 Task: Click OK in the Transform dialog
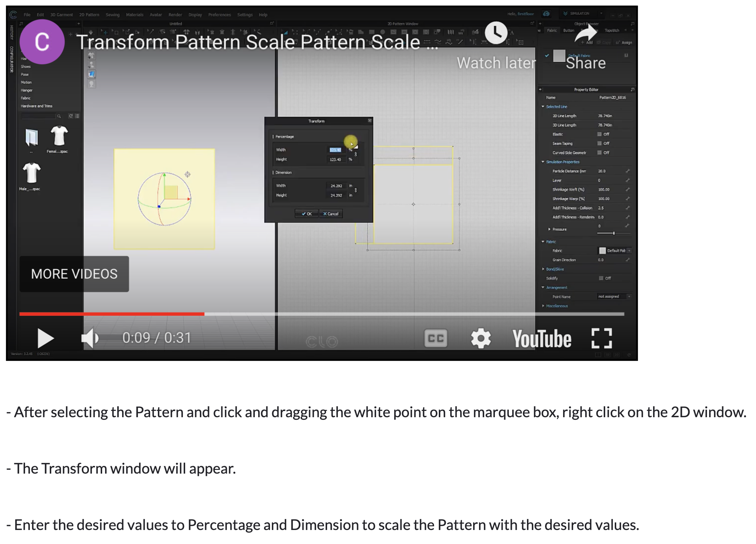coord(306,214)
